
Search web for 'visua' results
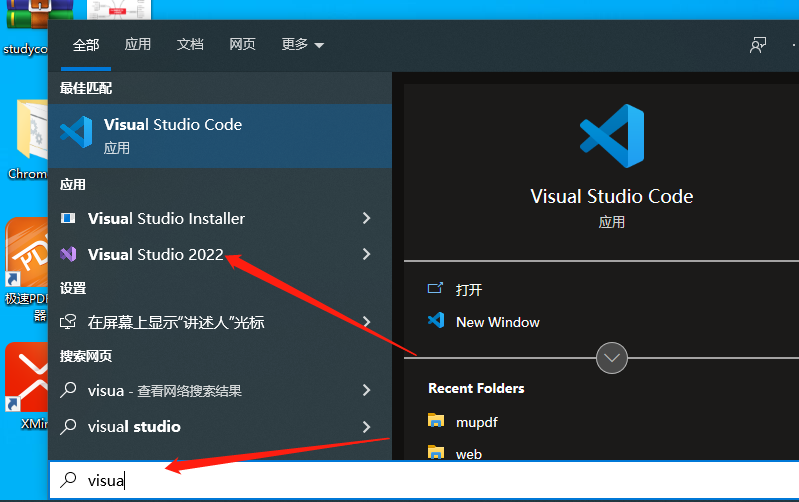tap(220, 390)
